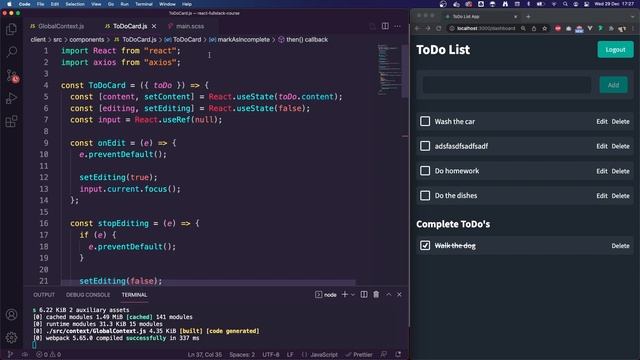Delete the 'Do homework' todo
This screenshot has width=640, height=360.
pyautogui.click(x=620, y=171)
